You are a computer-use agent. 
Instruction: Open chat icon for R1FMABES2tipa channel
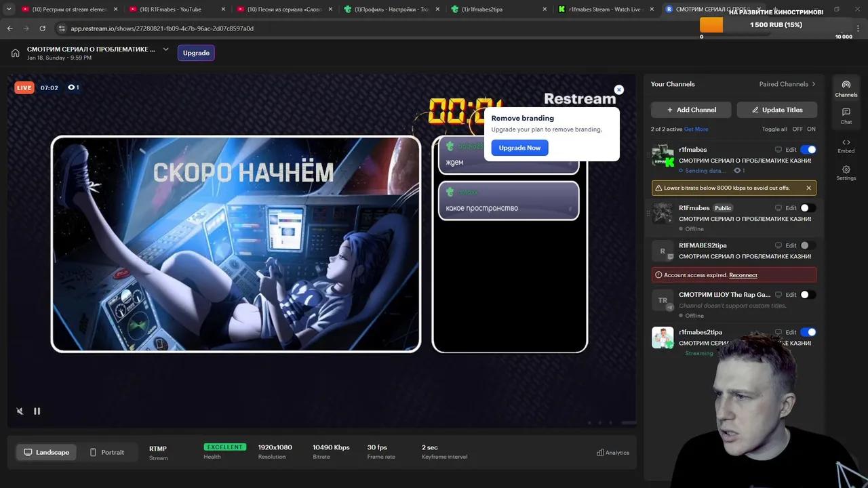click(778, 245)
